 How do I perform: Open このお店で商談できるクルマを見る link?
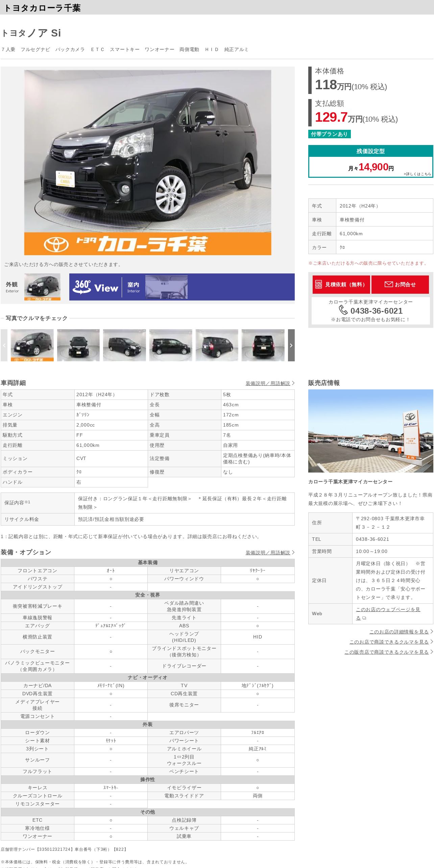click(389, 642)
